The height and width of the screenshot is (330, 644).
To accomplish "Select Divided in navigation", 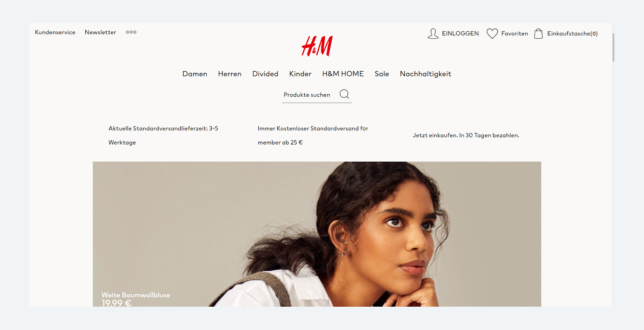I will (265, 74).
